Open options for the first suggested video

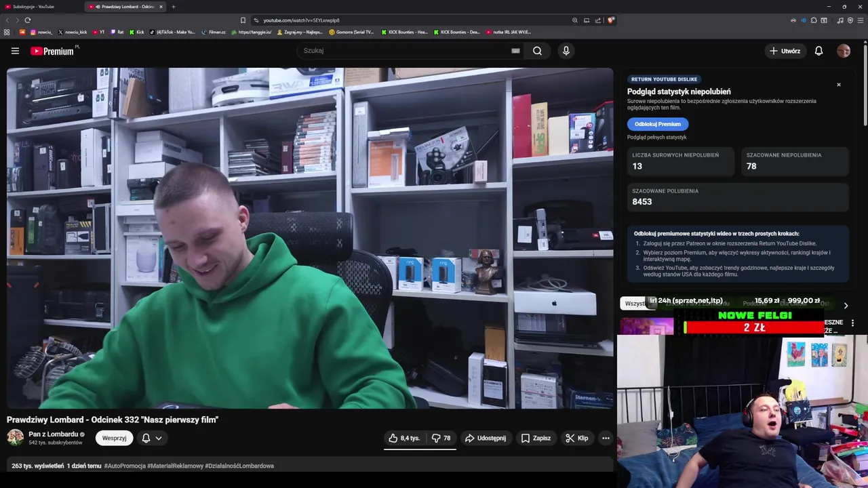point(852,323)
